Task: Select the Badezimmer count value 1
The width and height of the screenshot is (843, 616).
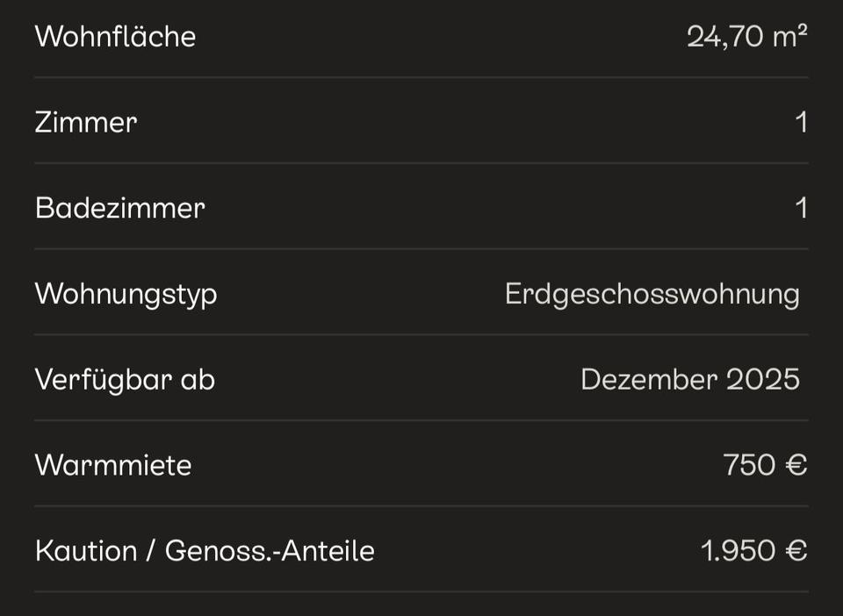Action: pos(801,208)
